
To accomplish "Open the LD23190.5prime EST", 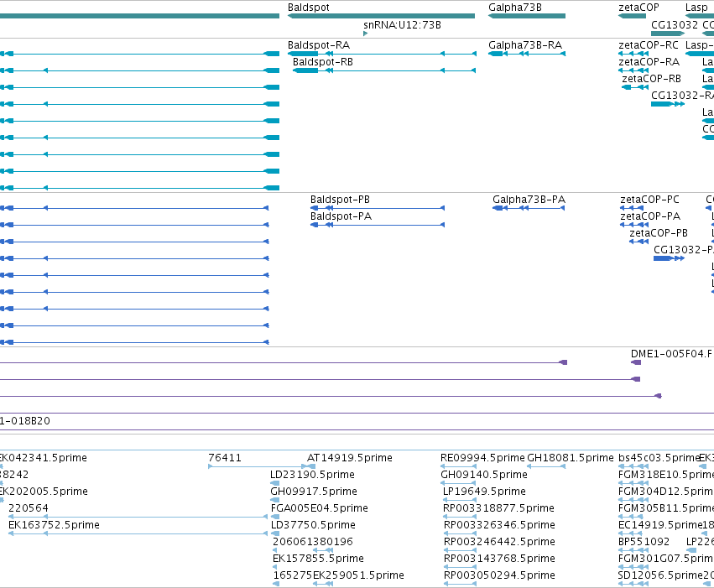I will coord(274,483).
